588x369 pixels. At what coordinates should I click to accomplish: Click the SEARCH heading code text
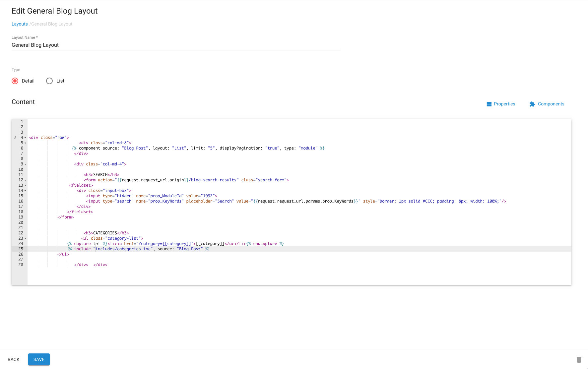click(x=100, y=175)
